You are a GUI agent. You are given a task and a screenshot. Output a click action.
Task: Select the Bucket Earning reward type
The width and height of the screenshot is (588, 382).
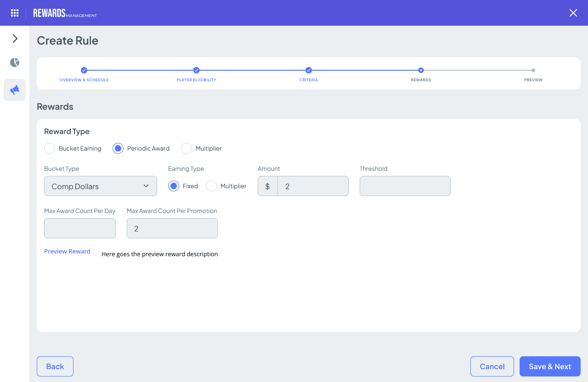point(49,148)
